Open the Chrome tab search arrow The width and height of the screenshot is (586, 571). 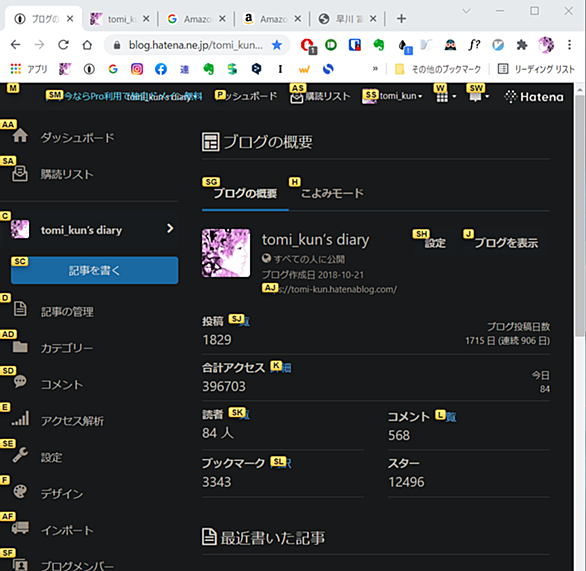(466, 11)
